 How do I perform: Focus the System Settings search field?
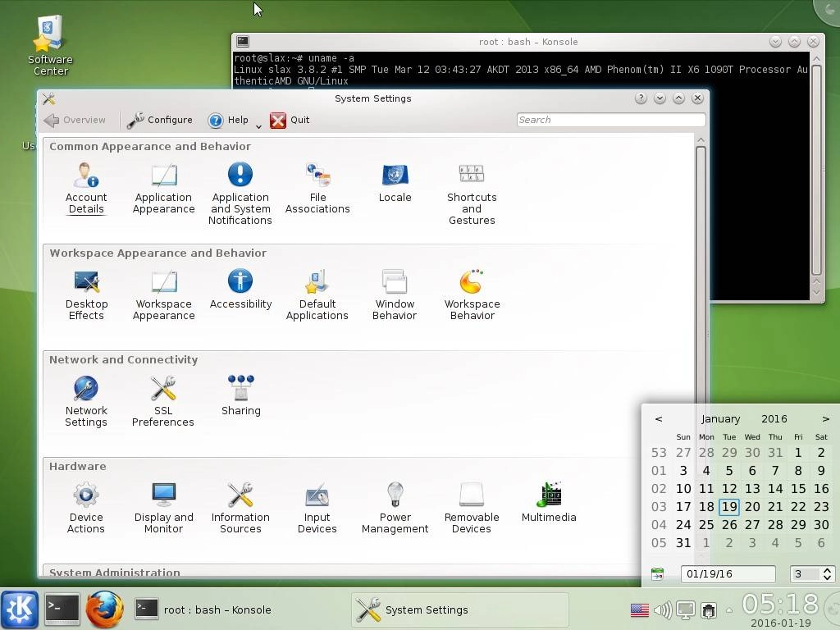(610, 120)
